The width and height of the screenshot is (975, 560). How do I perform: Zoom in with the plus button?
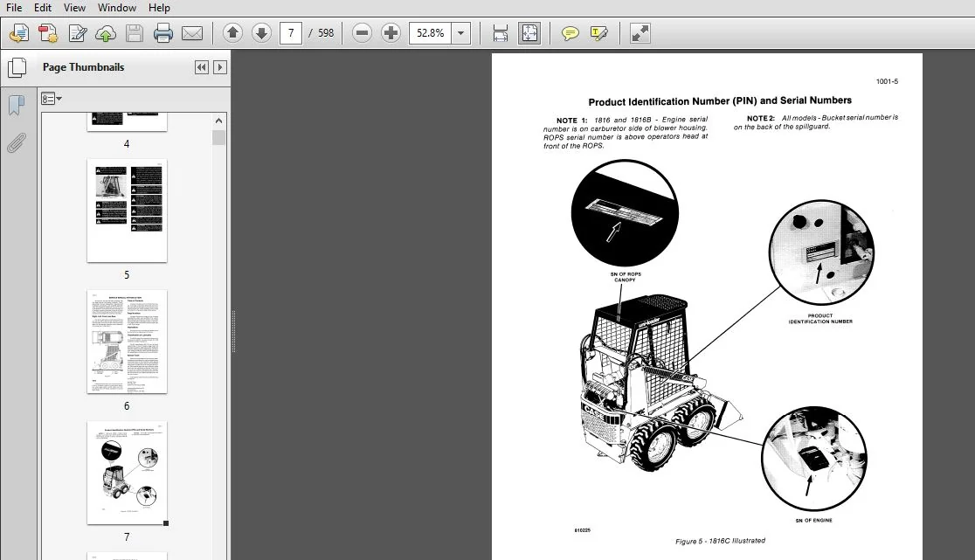(x=391, y=33)
